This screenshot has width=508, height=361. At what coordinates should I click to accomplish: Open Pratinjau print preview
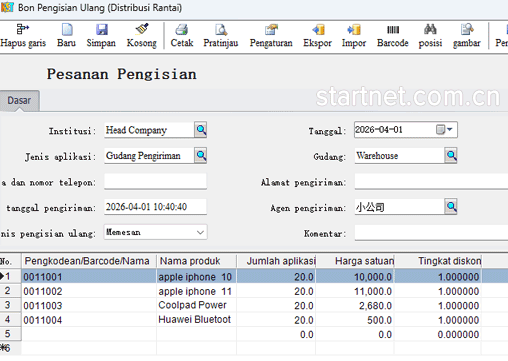pyautogui.click(x=221, y=30)
